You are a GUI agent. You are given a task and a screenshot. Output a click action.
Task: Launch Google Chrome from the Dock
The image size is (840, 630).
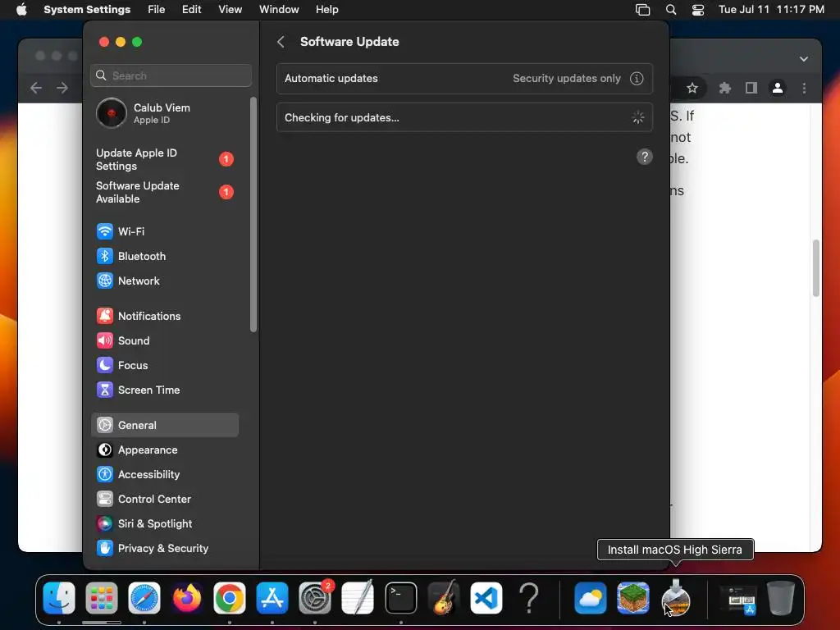(230, 598)
